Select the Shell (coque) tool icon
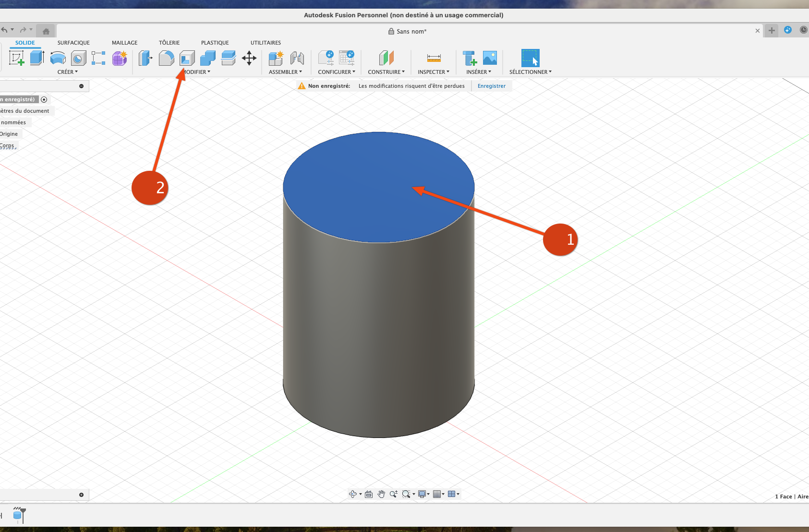 click(x=187, y=59)
